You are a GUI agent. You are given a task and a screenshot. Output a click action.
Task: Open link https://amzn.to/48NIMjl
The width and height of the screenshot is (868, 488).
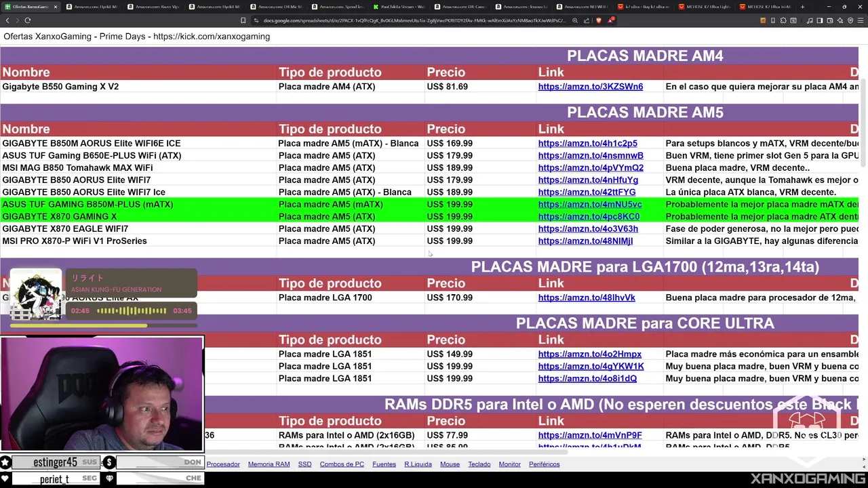pyautogui.click(x=585, y=241)
